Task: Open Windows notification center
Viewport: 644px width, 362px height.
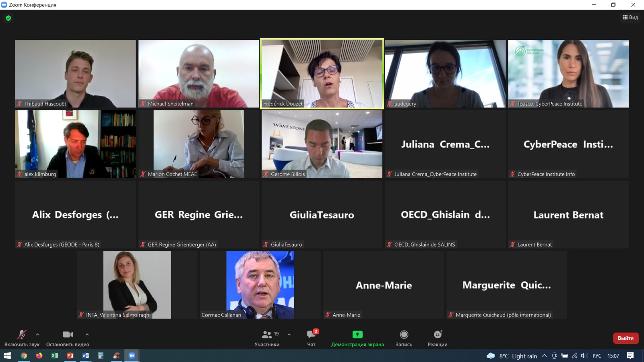Action: tap(630, 356)
